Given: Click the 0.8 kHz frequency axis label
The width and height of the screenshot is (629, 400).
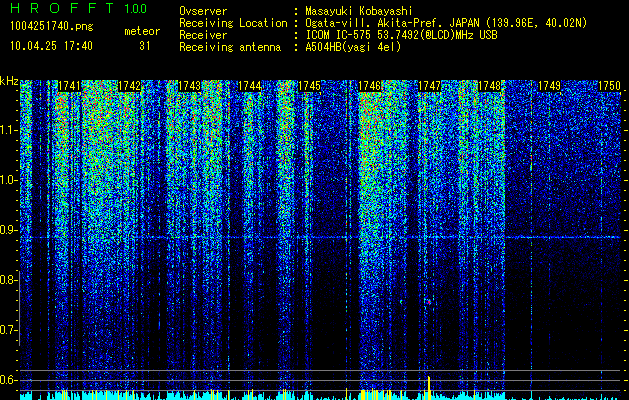Looking at the screenshot, I should click(x=8, y=280).
